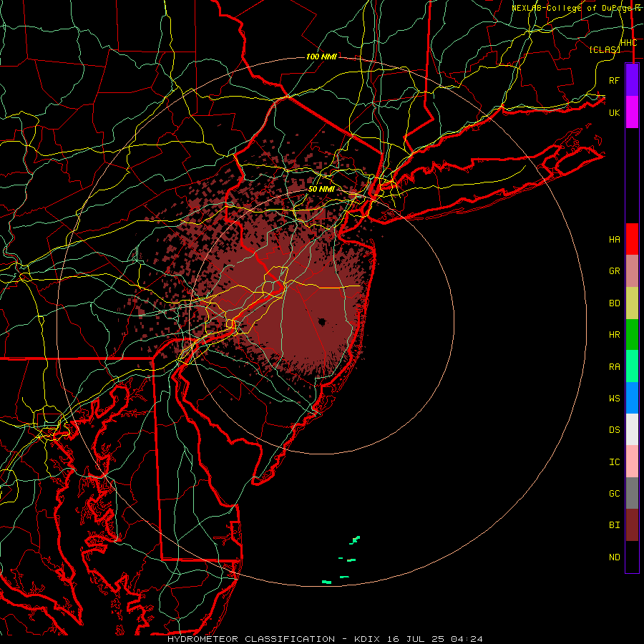The image size is (644, 644).
Task: Click the '[CLAS]' units label
Action: 605,49
